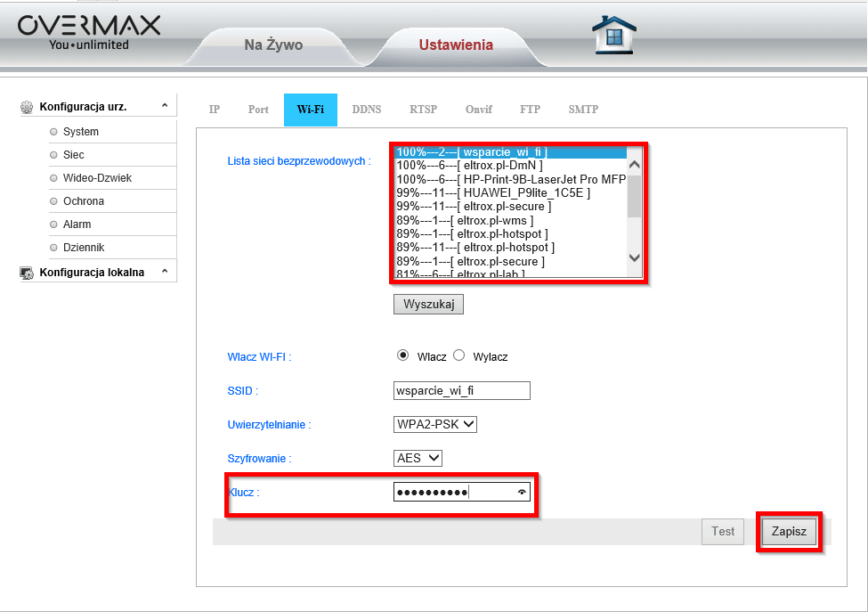Collapse the Konfiguracja urz. section

tap(165, 107)
